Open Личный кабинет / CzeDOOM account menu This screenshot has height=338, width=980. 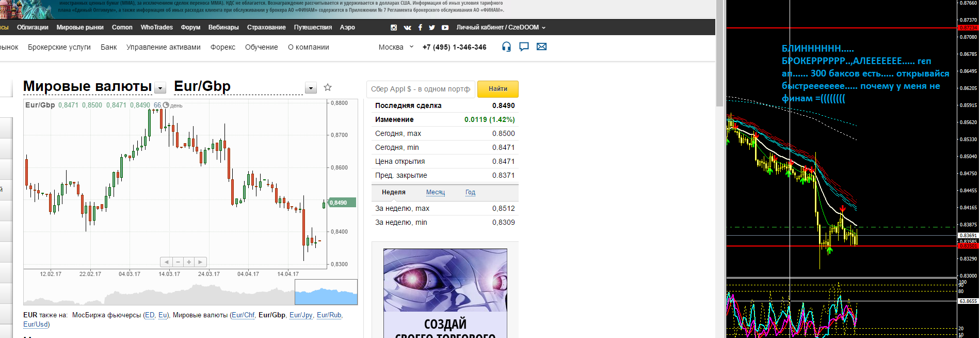click(501, 27)
